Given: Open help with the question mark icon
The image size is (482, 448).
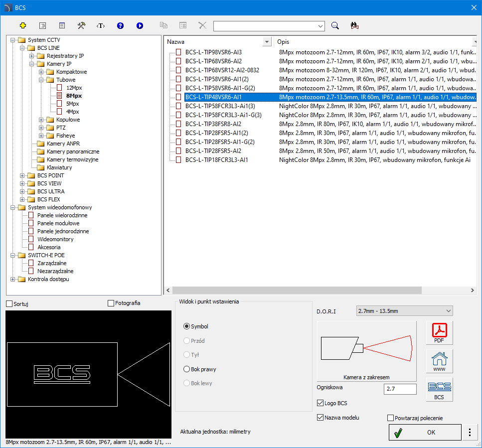Looking at the screenshot, I should click(x=120, y=25).
